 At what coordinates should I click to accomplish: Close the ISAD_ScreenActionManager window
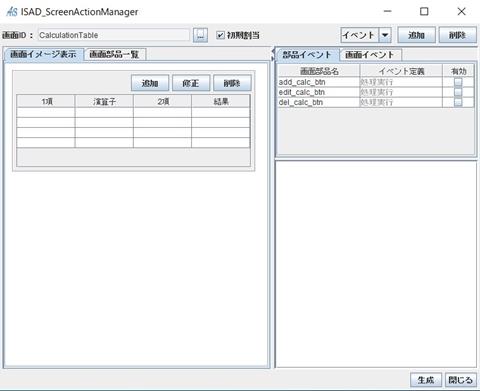point(461,11)
